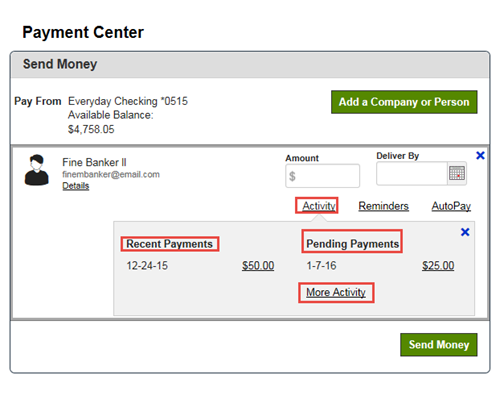Close the Activity panel with its X
This screenshot has width=500, height=400.
465,232
